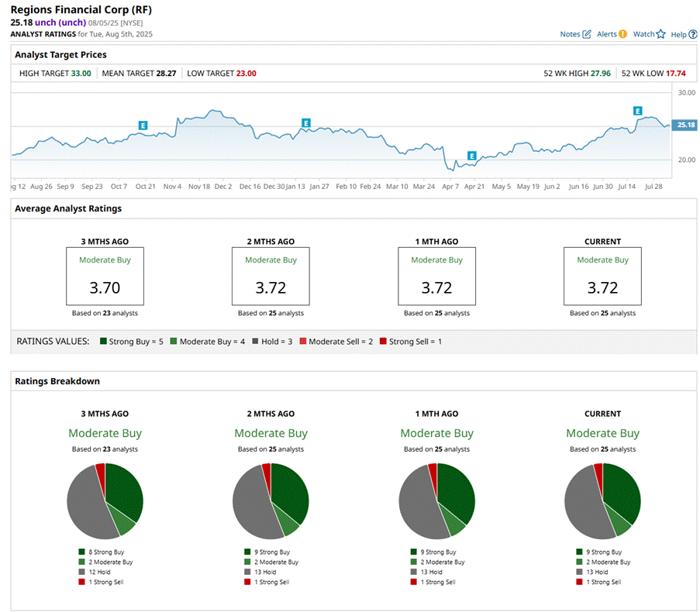This screenshot has height=612, width=700.
Task: Click the 25.18 current price tag on chart
Action: 684,125
